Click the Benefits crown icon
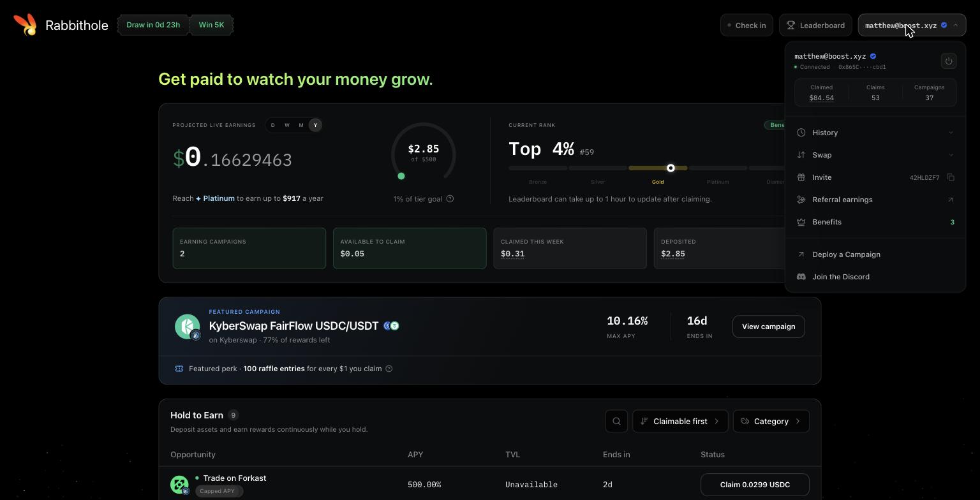This screenshot has height=500, width=980. pyautogui.click(x=801, y=222)
